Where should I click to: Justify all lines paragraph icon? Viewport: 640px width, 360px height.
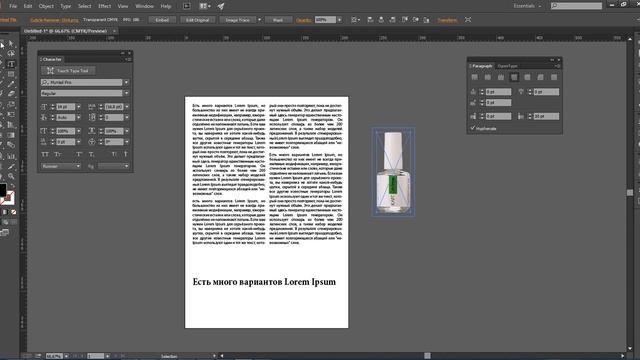click(554, 77)
